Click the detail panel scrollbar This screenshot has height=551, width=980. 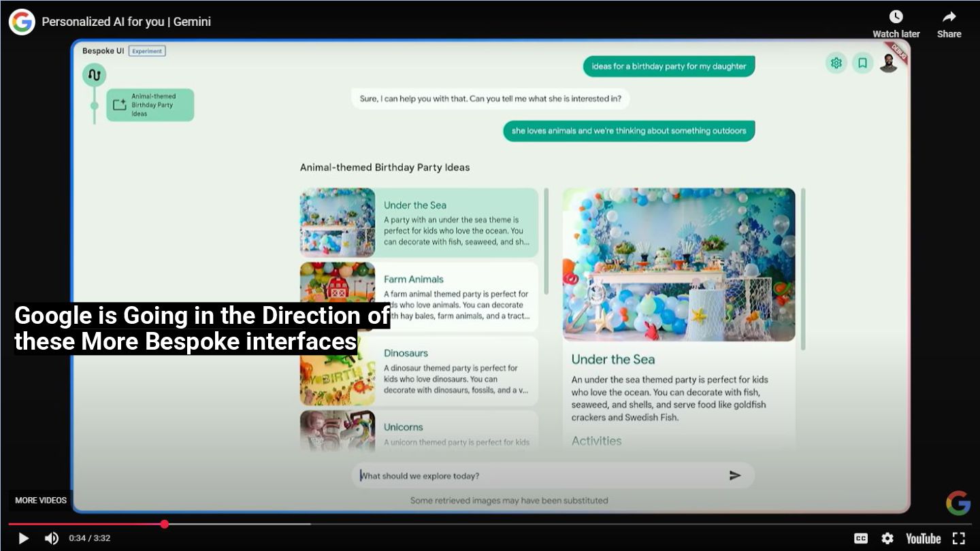tap(803, 269)
